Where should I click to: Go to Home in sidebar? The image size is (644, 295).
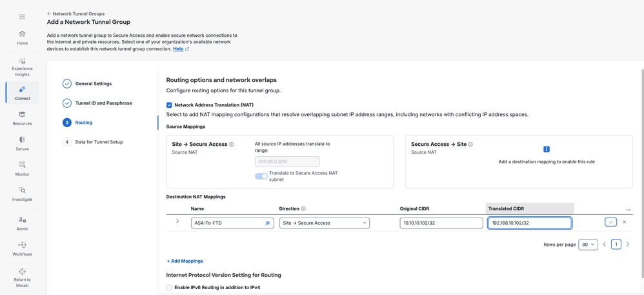coord(22,37)
